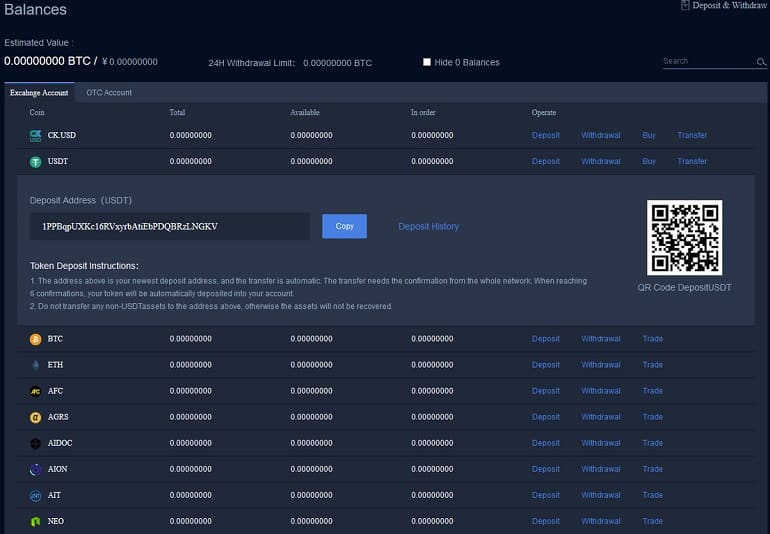Click the search magnifier icon
This screenshot has width=770, height=534.
761,62
